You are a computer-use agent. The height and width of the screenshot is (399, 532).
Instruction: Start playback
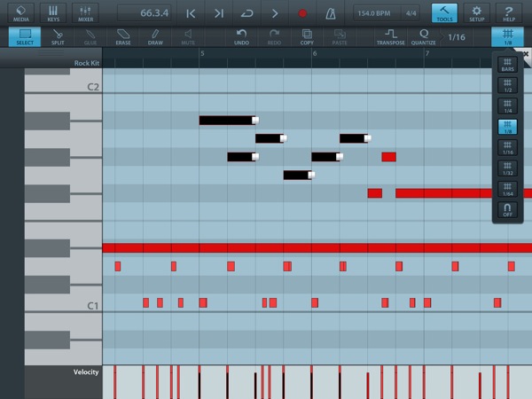pos(275,13)
